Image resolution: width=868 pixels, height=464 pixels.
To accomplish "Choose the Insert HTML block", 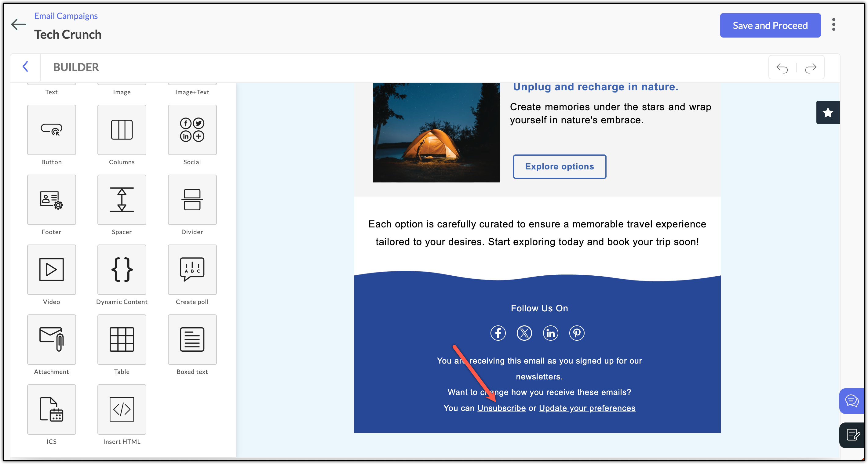I will tap(122, 409).
